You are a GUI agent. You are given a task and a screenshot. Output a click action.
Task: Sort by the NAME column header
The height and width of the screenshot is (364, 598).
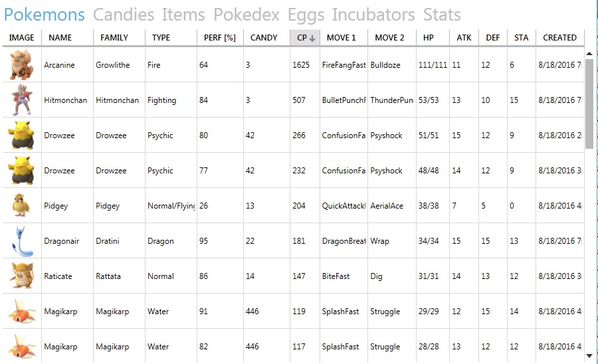67,38
